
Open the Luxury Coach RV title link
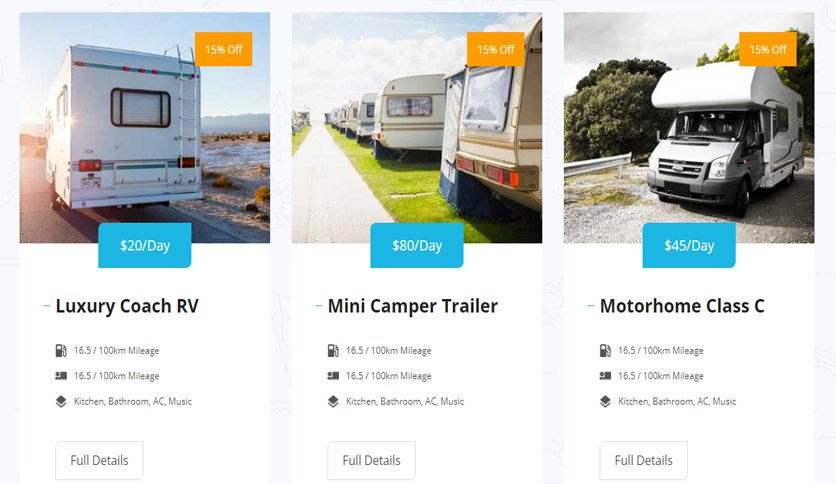pos(127,306)
